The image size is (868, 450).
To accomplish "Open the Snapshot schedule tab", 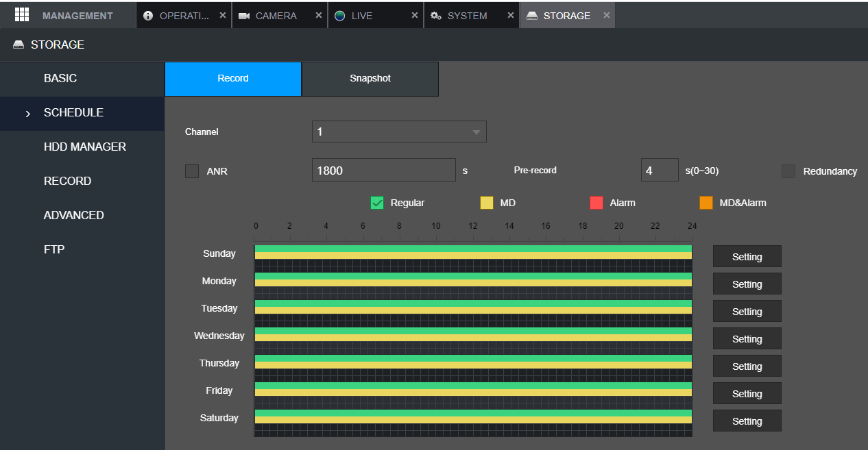I will click(370, 79).
